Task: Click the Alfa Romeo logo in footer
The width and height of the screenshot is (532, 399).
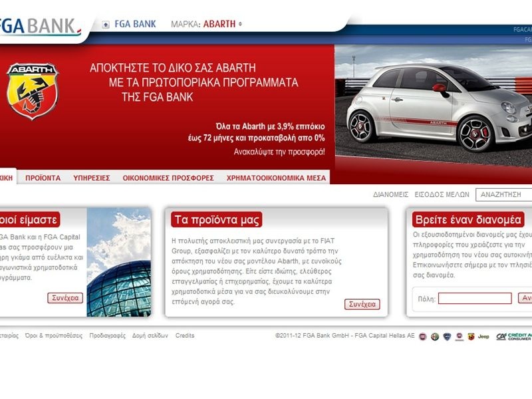Action: (x=433, y=336)
